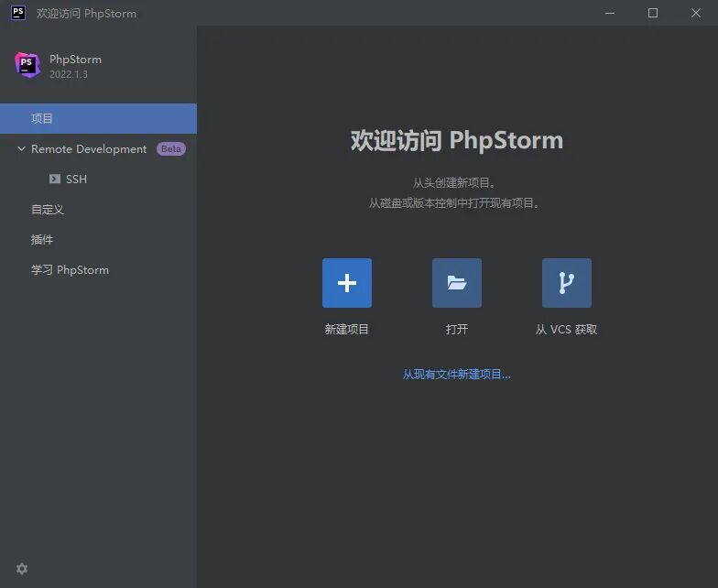
Task: Click the 从现有文件新建项目... link
Action: click(456, 374)
